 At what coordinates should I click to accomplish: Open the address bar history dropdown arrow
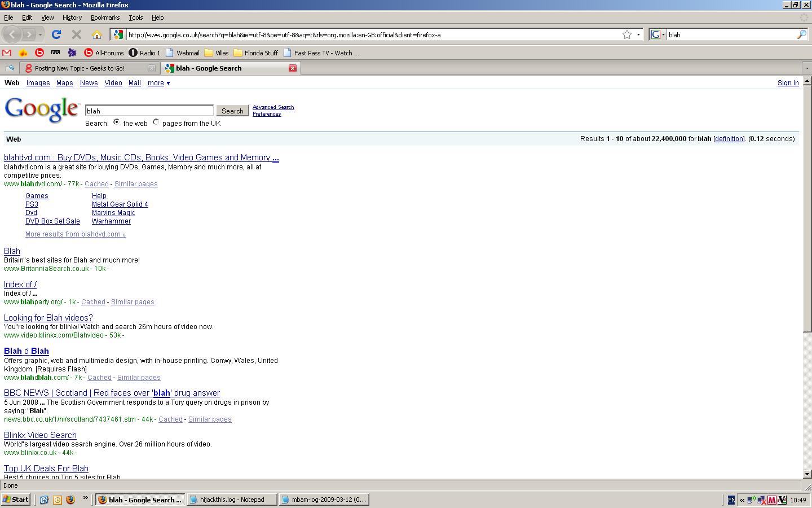pyautogui.click(x=638, y=34)
